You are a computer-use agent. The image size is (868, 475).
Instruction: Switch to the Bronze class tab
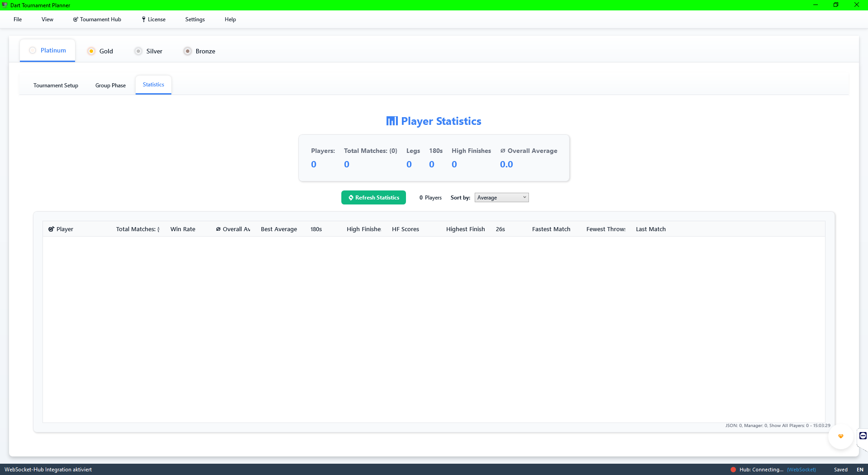(199, 51)
